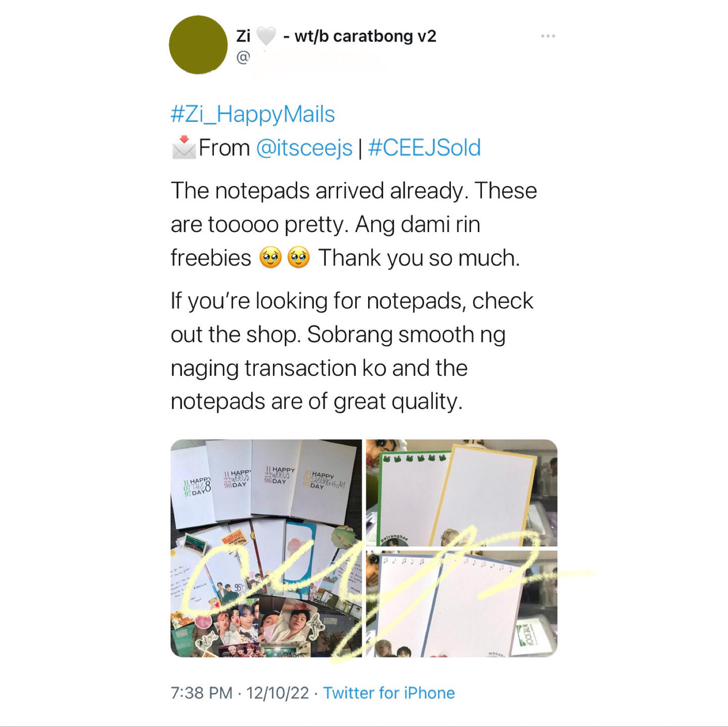The width and height of the screenshot is (728, 727).
Task: Select the tweet text about notepads arriving
Action: pyautogui.click(x=354, y=224)
